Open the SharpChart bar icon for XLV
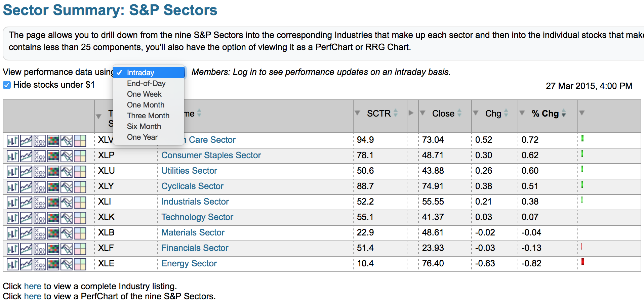Image resolution: width=644 pixels, height=305 pixels. (12, 141)
